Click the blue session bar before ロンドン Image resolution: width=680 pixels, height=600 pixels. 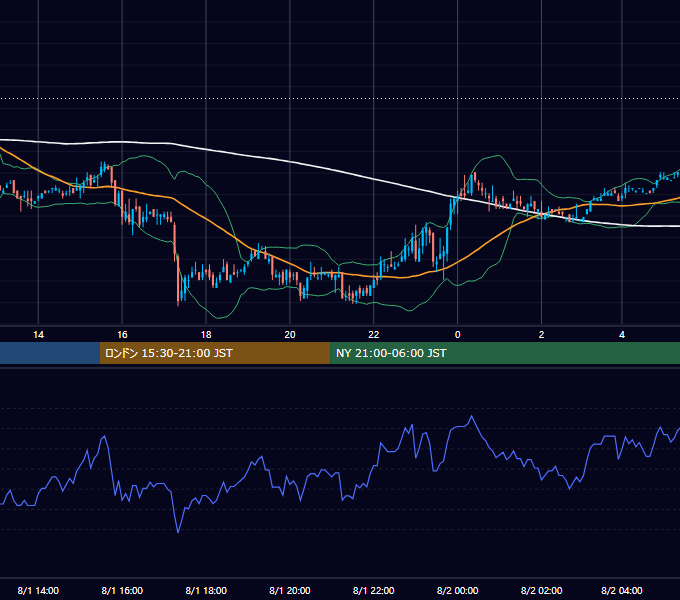tap(50, 353)
